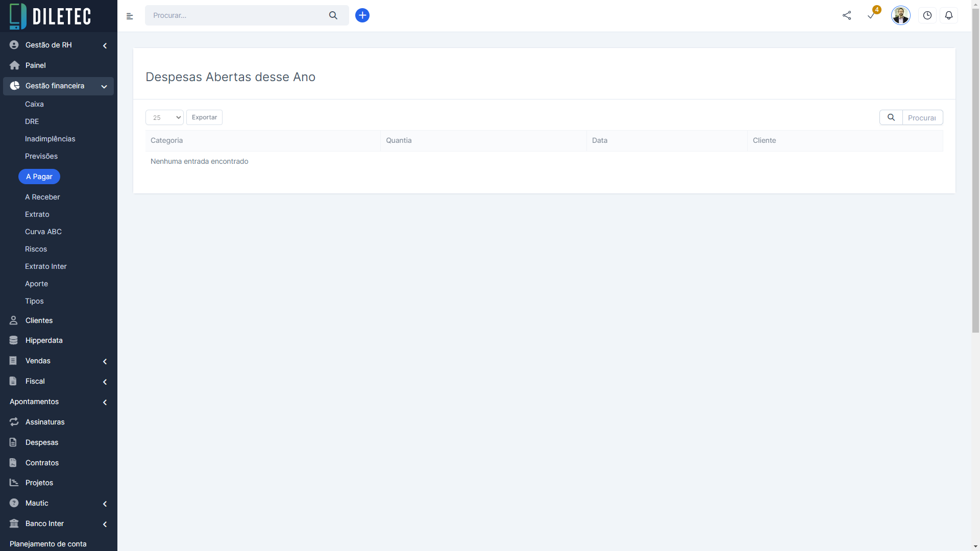Screen dimensions: 980x551
Task: Click the top search magnifier icon
Action: pos(333,15)
